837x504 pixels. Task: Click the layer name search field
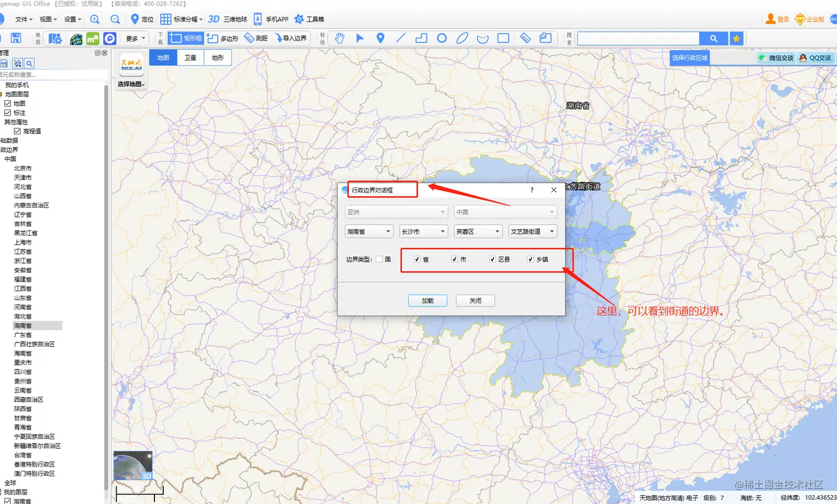(x=54, y=75)
